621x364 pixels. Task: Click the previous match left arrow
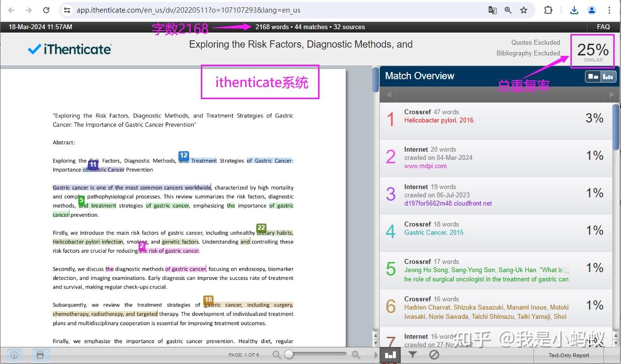coord(389,94)
